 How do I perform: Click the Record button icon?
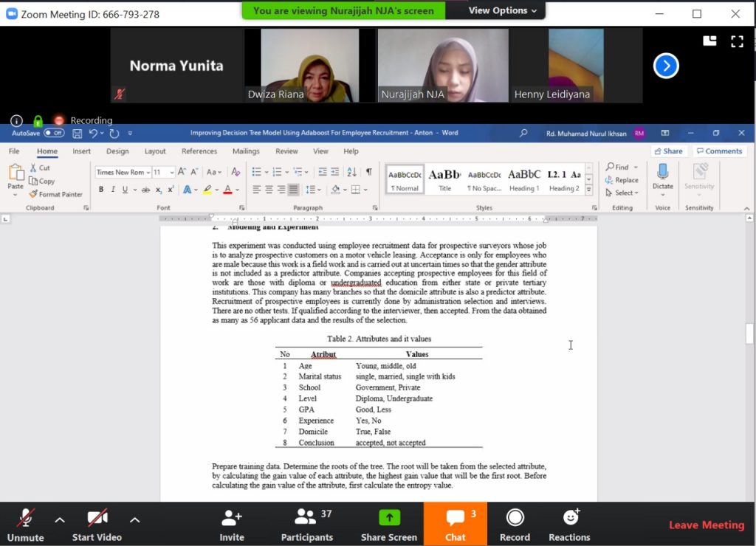(515, 518)
